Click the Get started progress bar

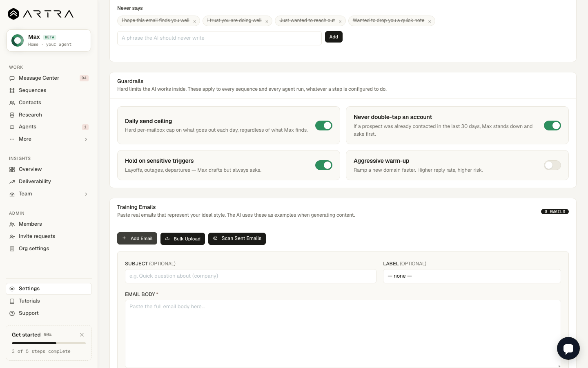(x=49, y=343)
